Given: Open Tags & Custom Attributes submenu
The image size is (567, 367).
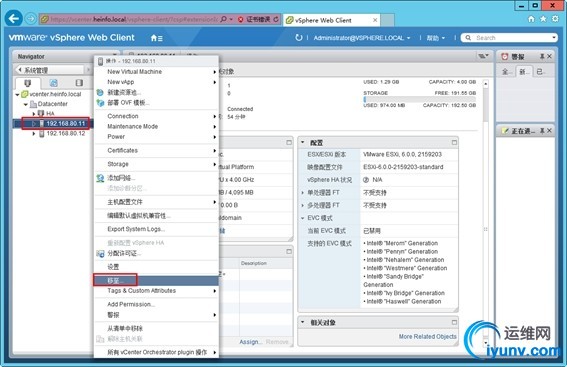Looking at the screenshot, I should click(x=156, y=291).
